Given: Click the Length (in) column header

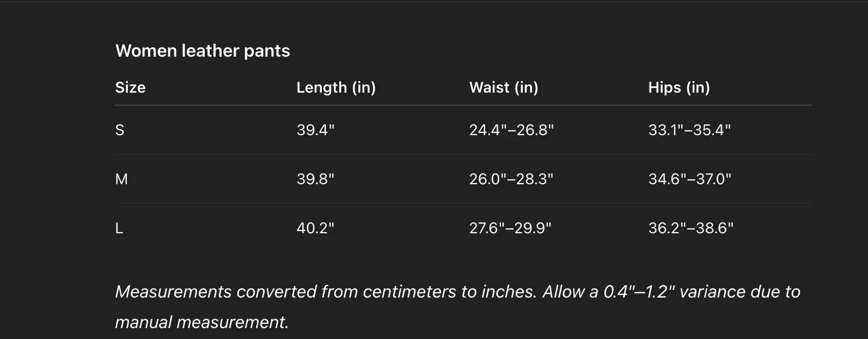Looking at the screenshot, I should (336, 87).
